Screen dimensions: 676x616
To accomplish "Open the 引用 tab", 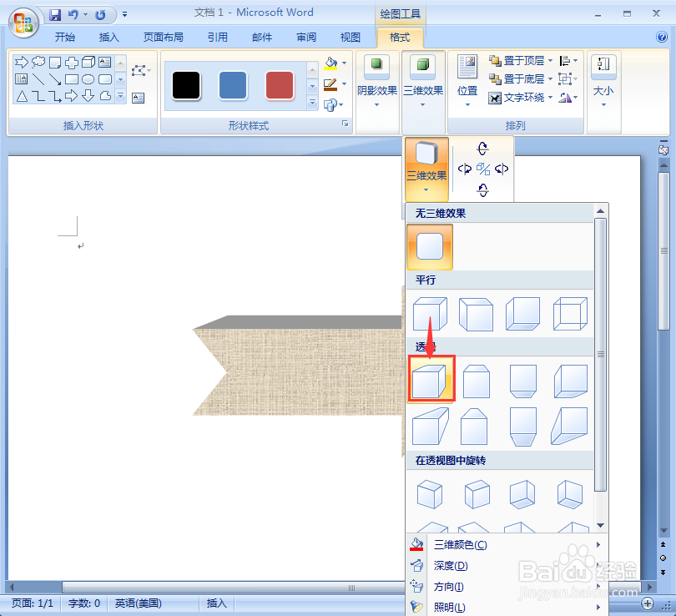I will (x=217, y=38).
